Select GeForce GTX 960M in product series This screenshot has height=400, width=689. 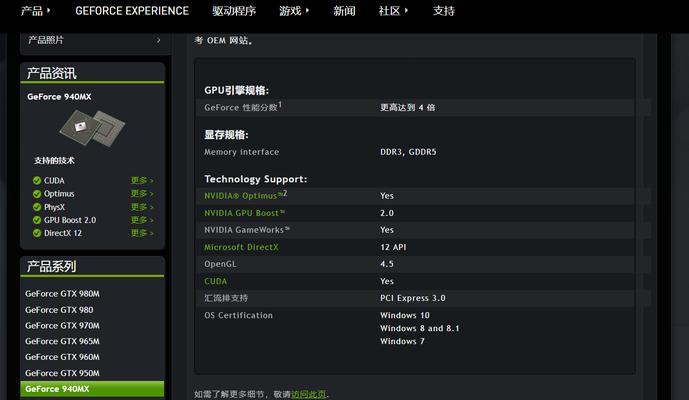[62, 357]
